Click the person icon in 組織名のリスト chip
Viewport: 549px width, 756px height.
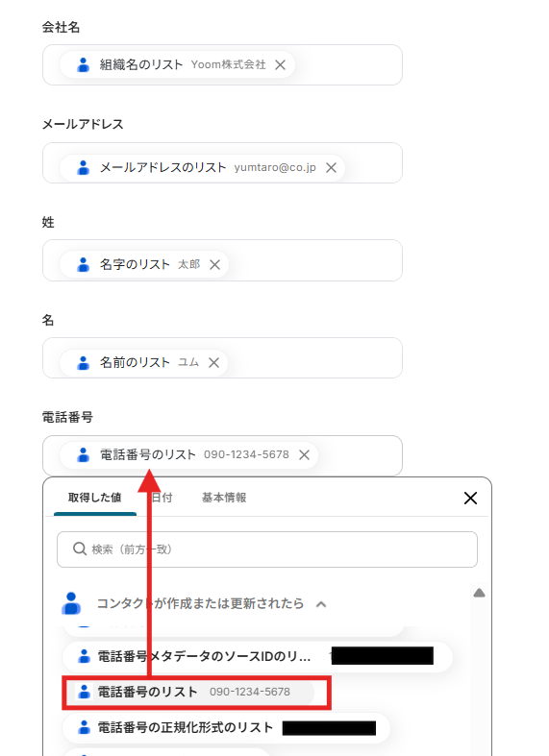pos(83,64)
